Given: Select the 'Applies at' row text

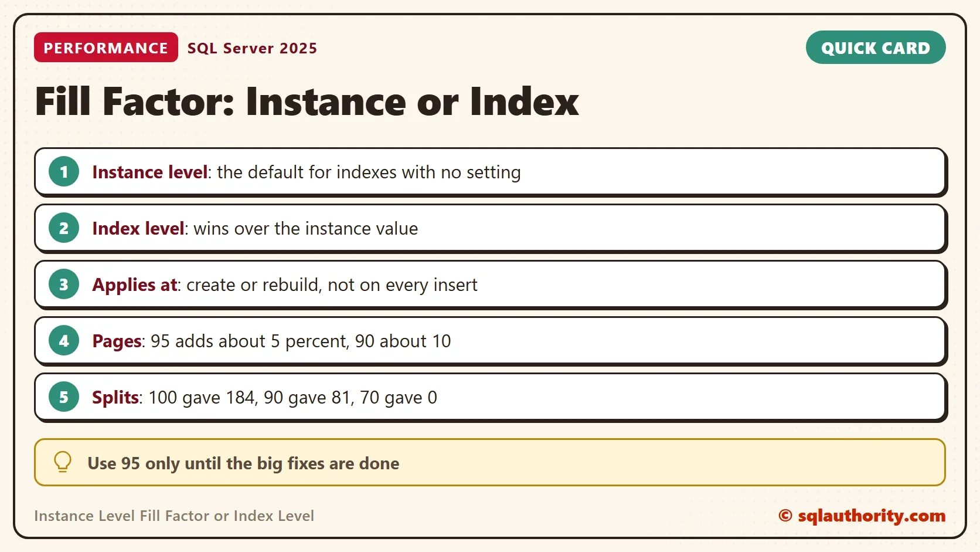Looking at the screenshot, I should [x=285, y=285].
